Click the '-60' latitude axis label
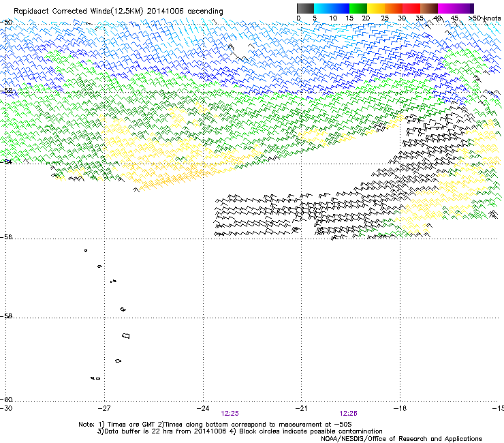Screen dimensions: 504x443 click(6, 399)
